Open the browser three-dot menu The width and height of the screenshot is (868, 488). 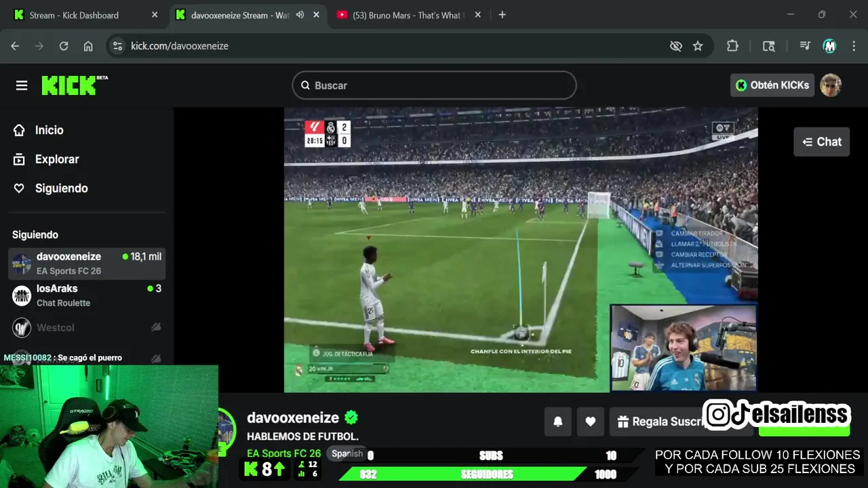click(853, 46)
